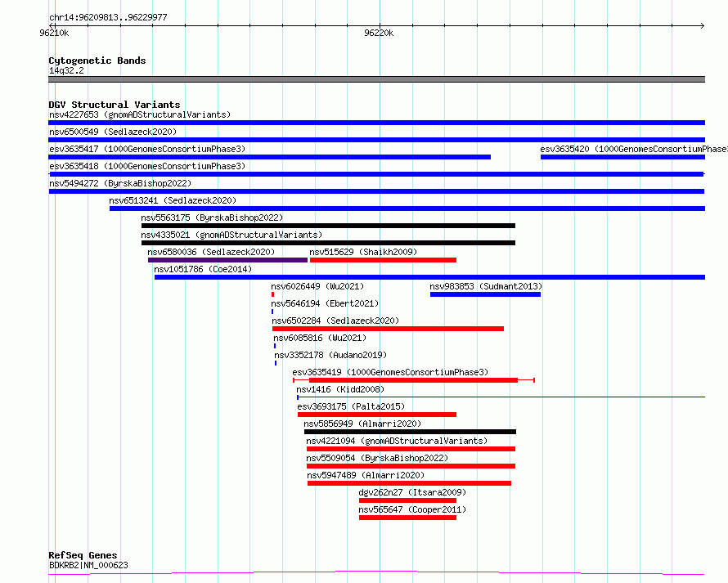Click blue bar of esv3635420
This screenshot has width=728, height=583.
623,157
